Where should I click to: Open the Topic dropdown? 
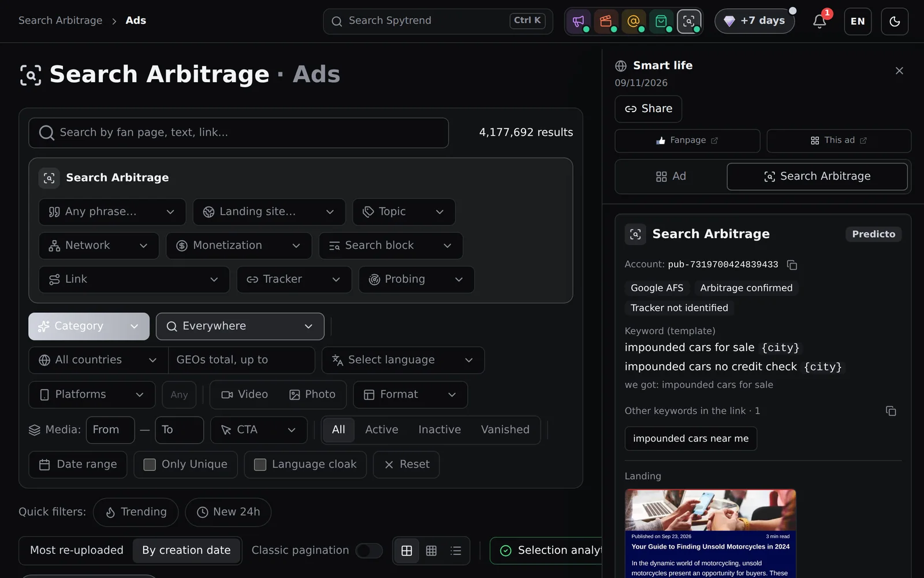[404, 212]
